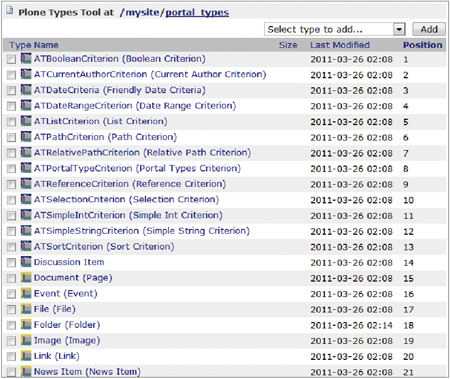Click the Folder type icon

coord(26,325)
